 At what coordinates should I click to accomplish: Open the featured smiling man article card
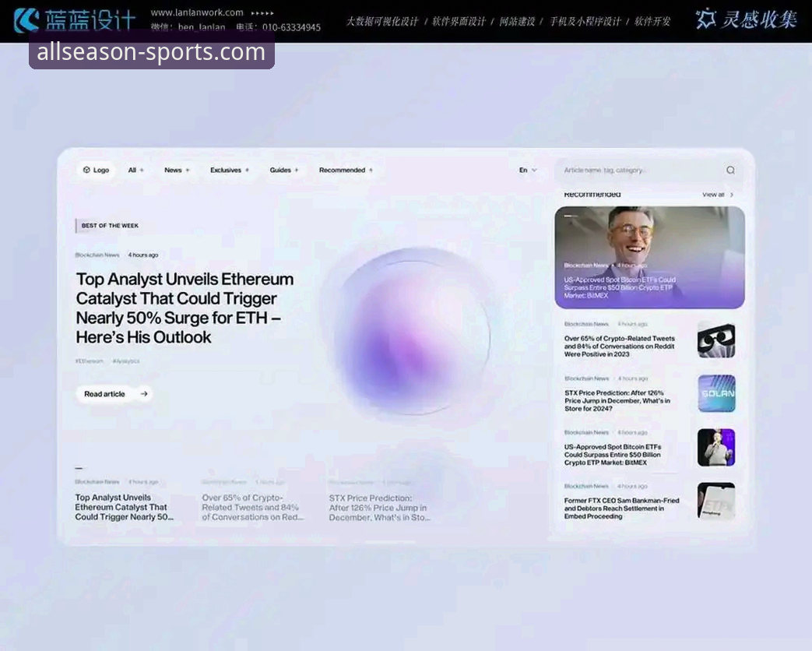(649, 257)
